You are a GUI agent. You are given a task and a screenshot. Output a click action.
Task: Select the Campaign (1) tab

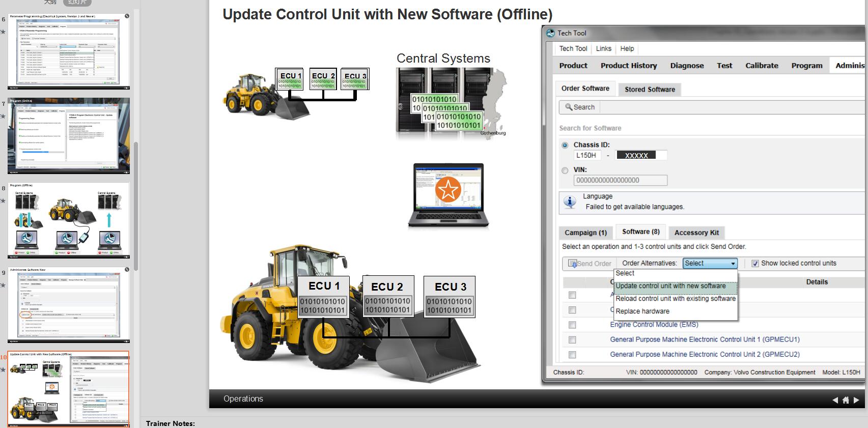(x=585, y=233)
